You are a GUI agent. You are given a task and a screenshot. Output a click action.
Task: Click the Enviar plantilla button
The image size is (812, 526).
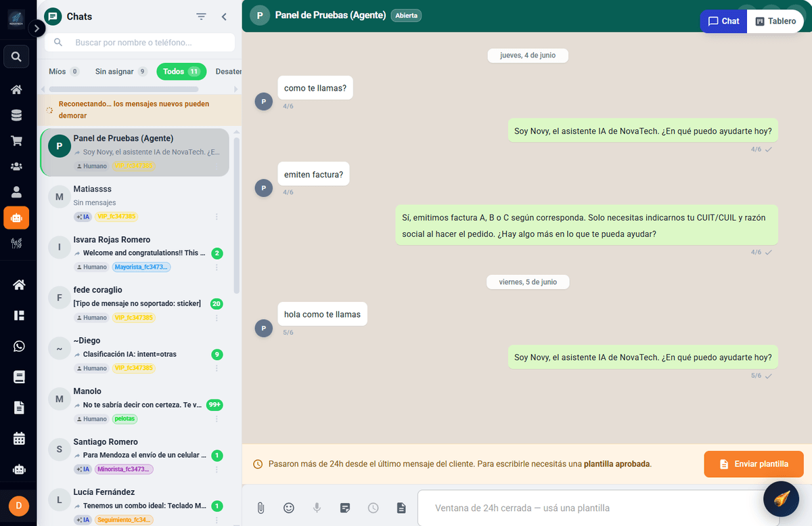[754, 464]
